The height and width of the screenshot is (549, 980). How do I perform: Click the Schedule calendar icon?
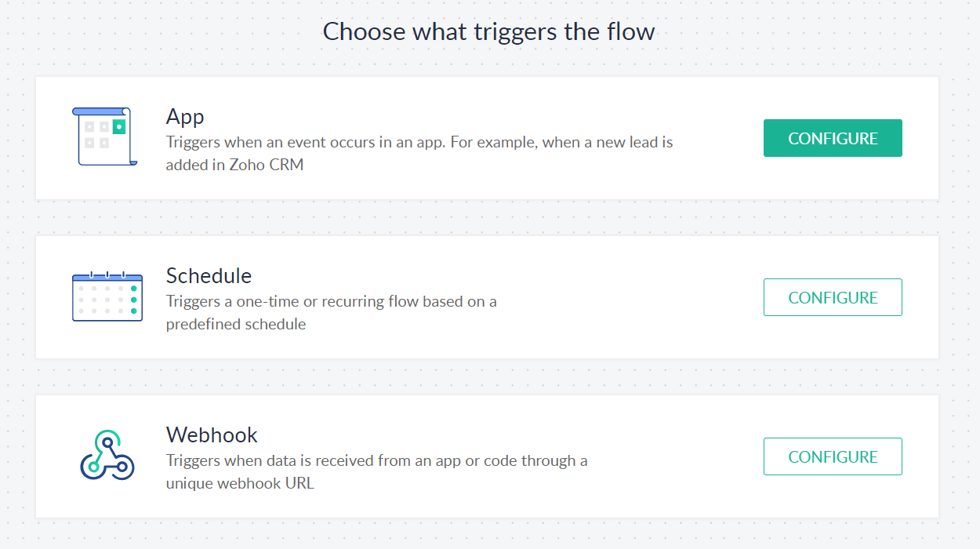point(107,296)
